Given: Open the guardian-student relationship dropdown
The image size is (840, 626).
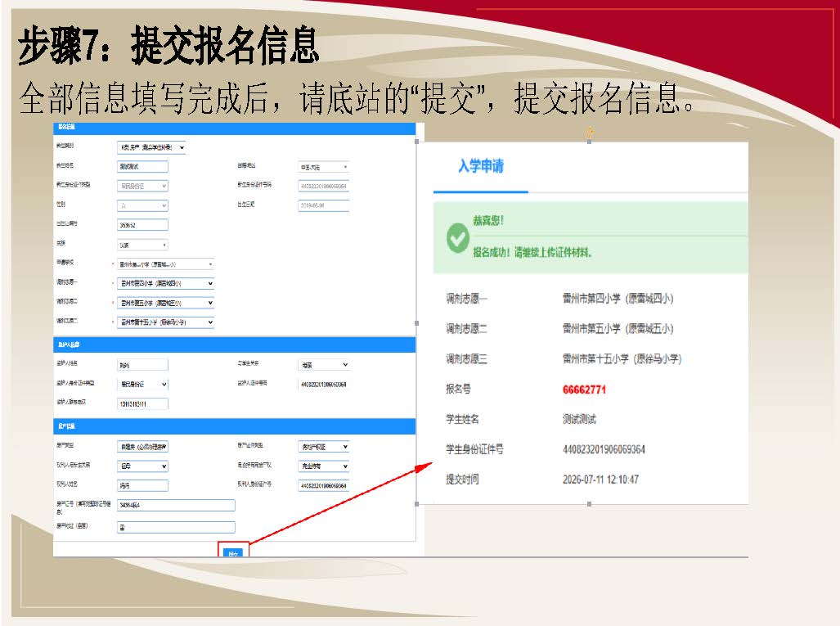Looking at the screenshot, I should coord(324,365).
